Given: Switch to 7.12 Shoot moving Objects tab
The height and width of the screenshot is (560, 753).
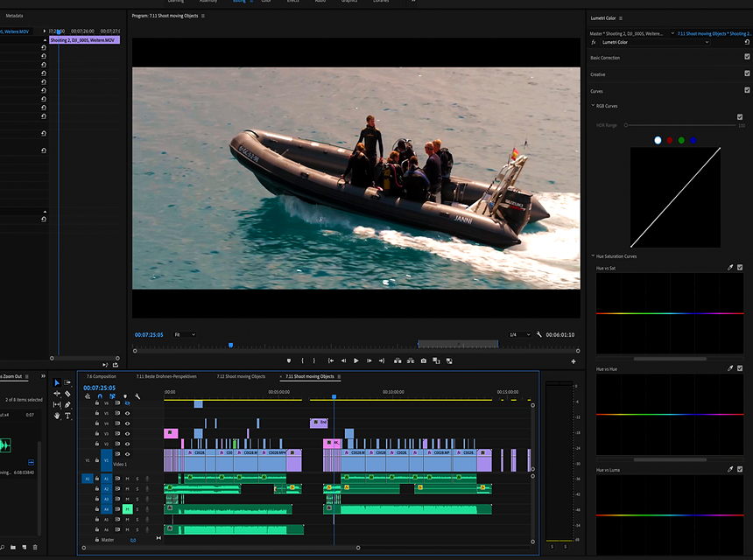Looking at the screenshot, I should tap(241, 377).
